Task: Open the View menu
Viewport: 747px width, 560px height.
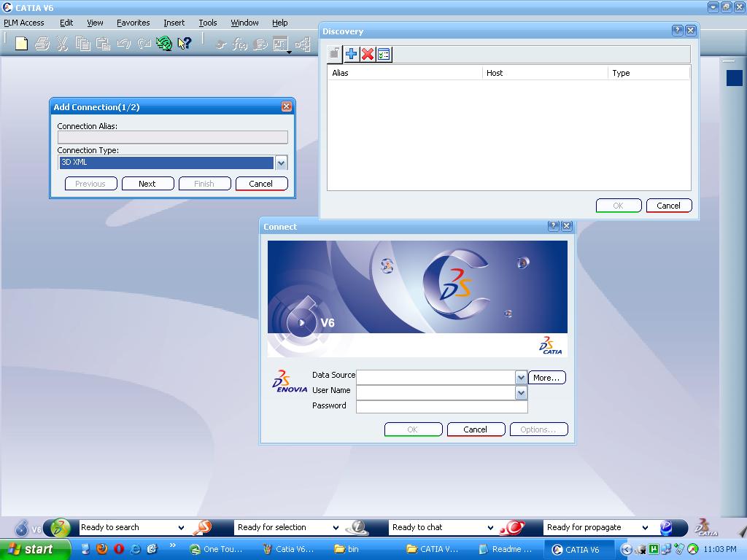Action: pos(95,23)
